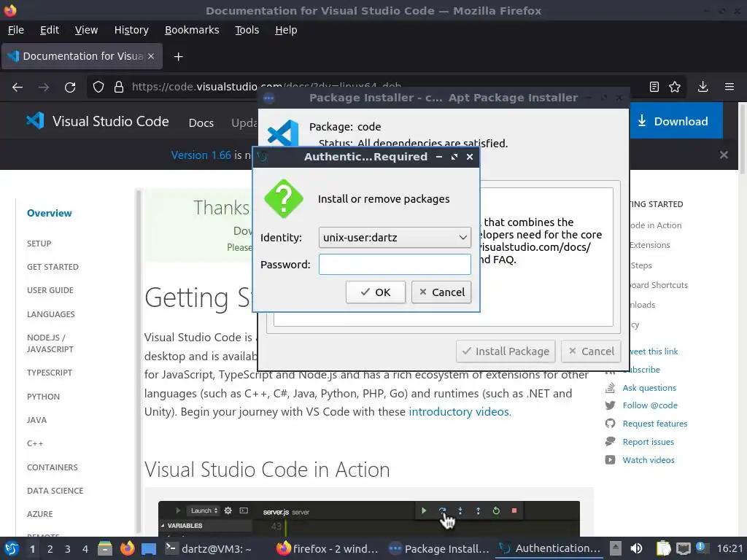Open the Help menu
The height and width of the screenshot is (560, 747).
[x=286, y=30]
